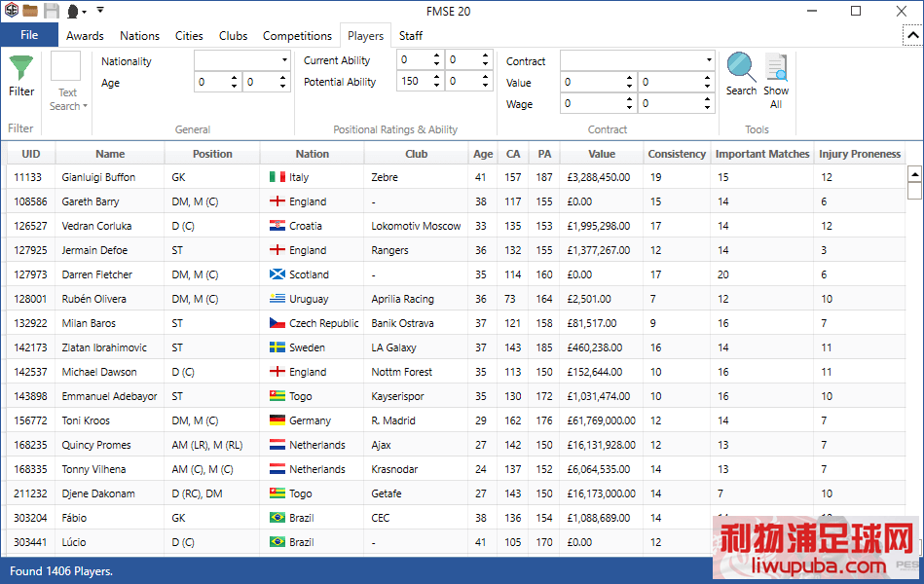Open the File menu
Viewport: 924px width, 584px height.
(x=29, y=35)
